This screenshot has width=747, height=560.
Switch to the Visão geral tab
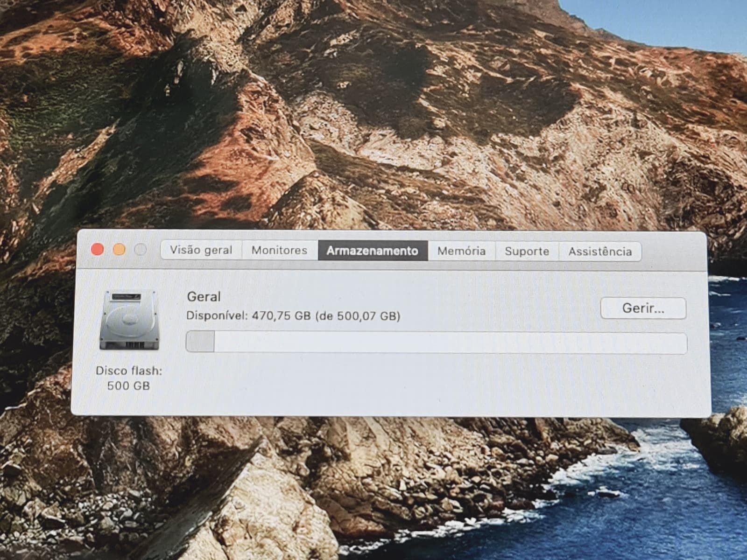(x=201, y=250)
